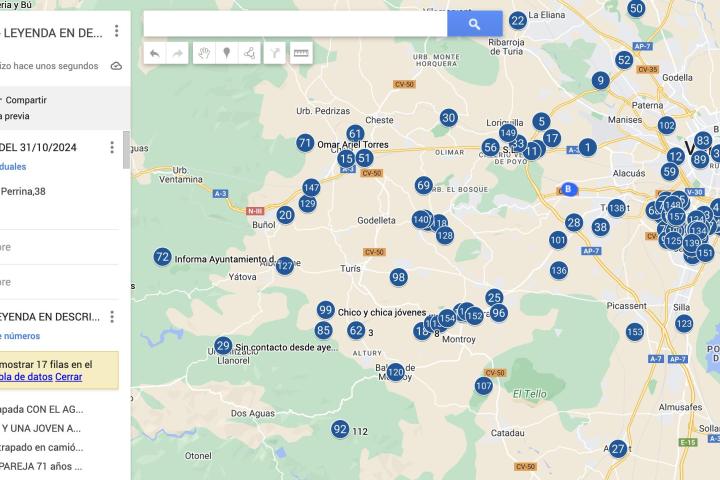The width and height of the screenshot is (720, 480).
Task: Click map marker 71 Omar Ariel Torres
Action: point(305,143)
